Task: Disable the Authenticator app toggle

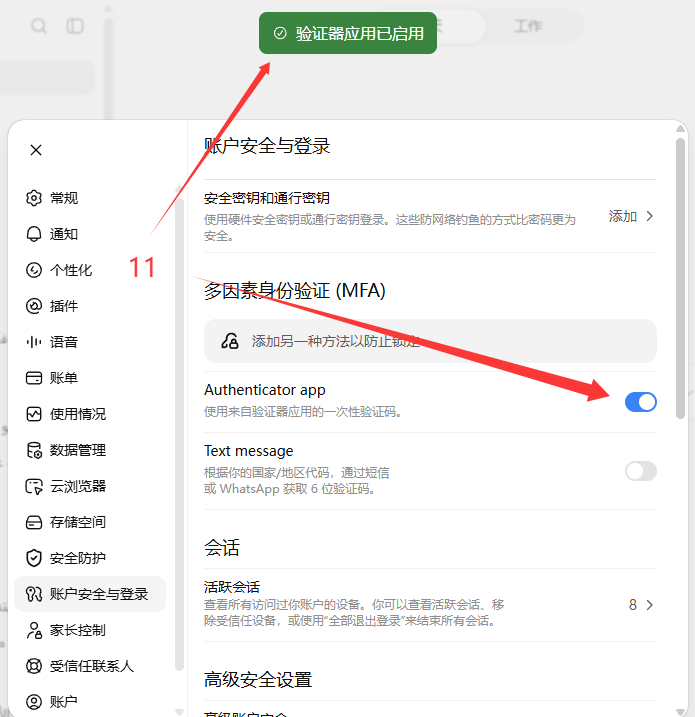Action: [641, 402]
